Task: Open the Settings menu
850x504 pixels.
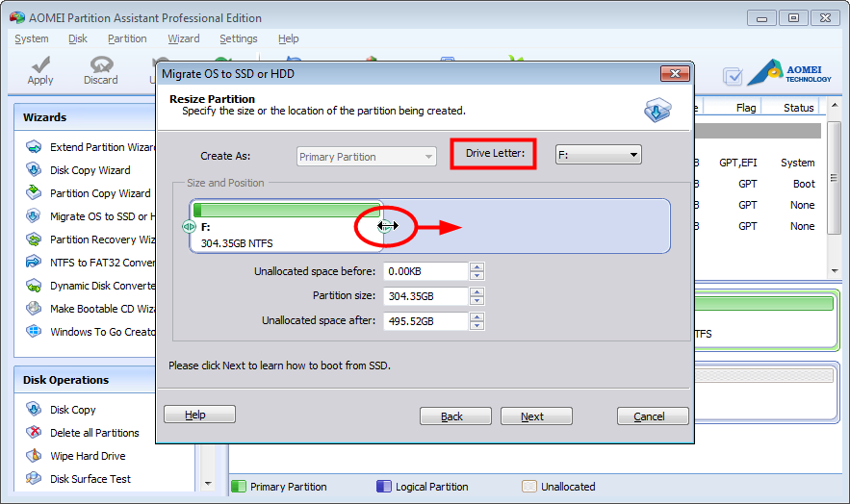Action: point(239,38)
